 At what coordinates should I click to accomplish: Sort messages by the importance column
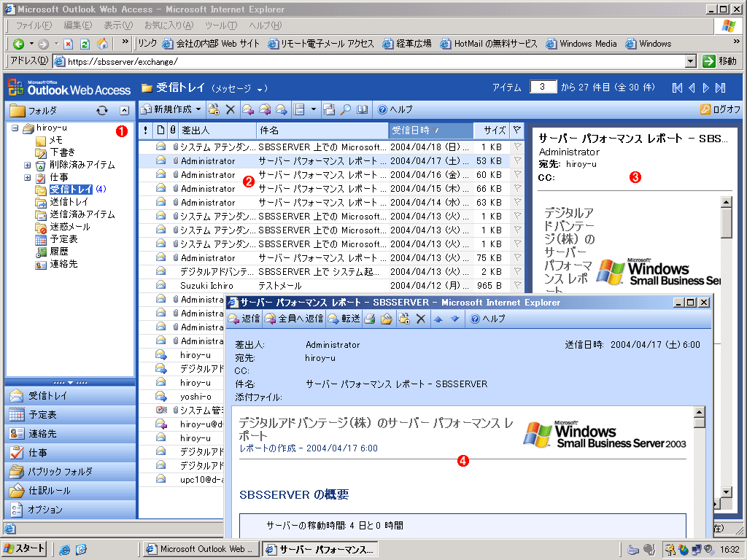click(x=145, y=130)
